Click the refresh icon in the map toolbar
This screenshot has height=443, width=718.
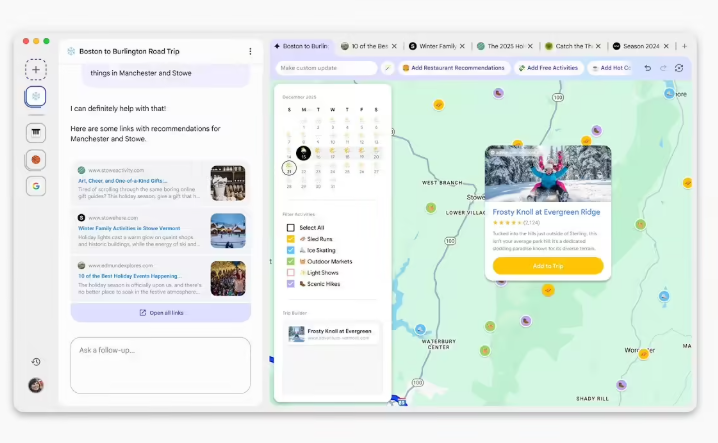(679, 68)
